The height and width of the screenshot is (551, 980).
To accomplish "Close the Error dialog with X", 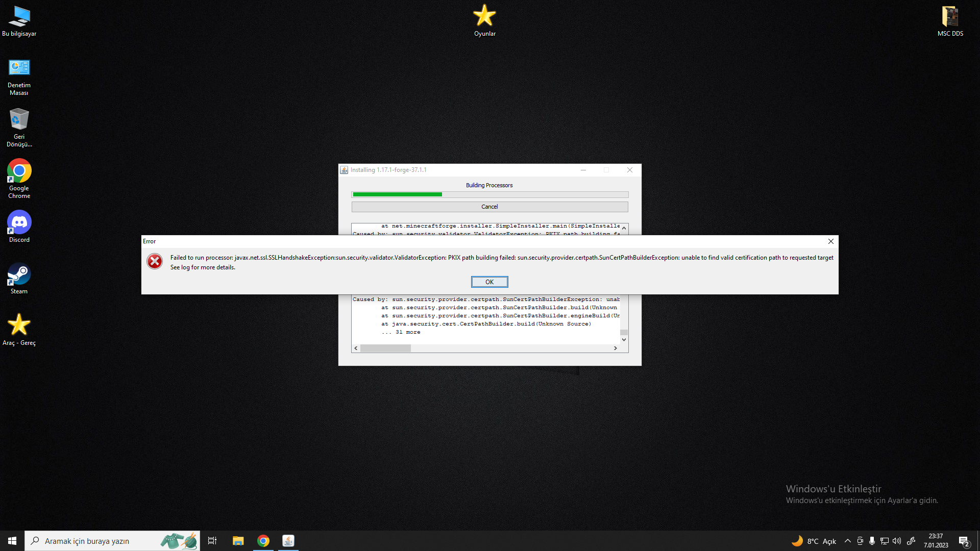I will [x=830, y=241].
